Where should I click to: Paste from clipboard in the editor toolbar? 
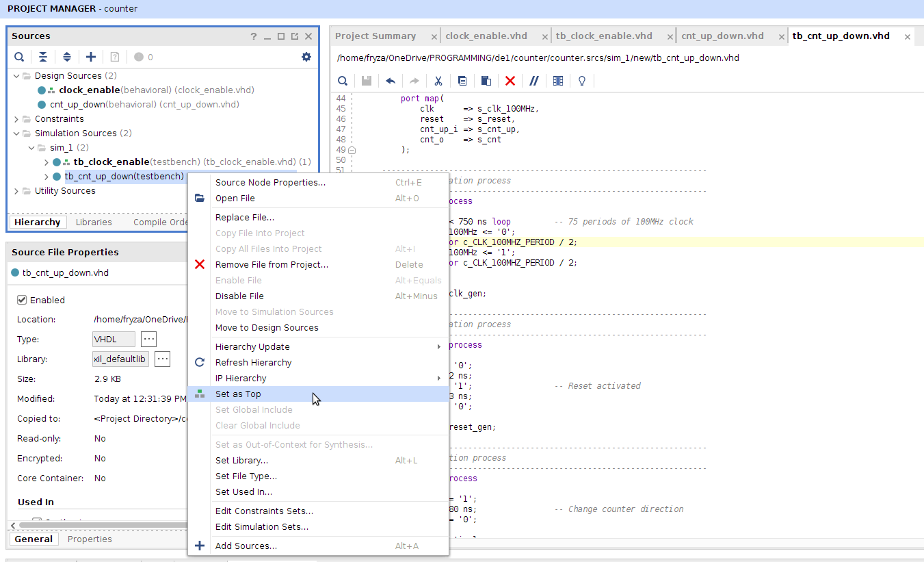[486, 81]
